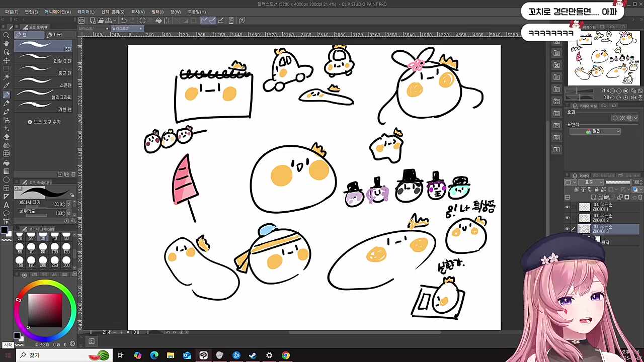
Task: Select the Fill bucket tool
Action: (x=6, y=163)
